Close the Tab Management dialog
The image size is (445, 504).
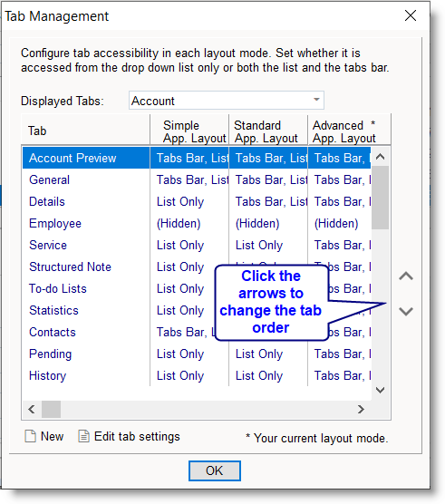pos(411,15)
